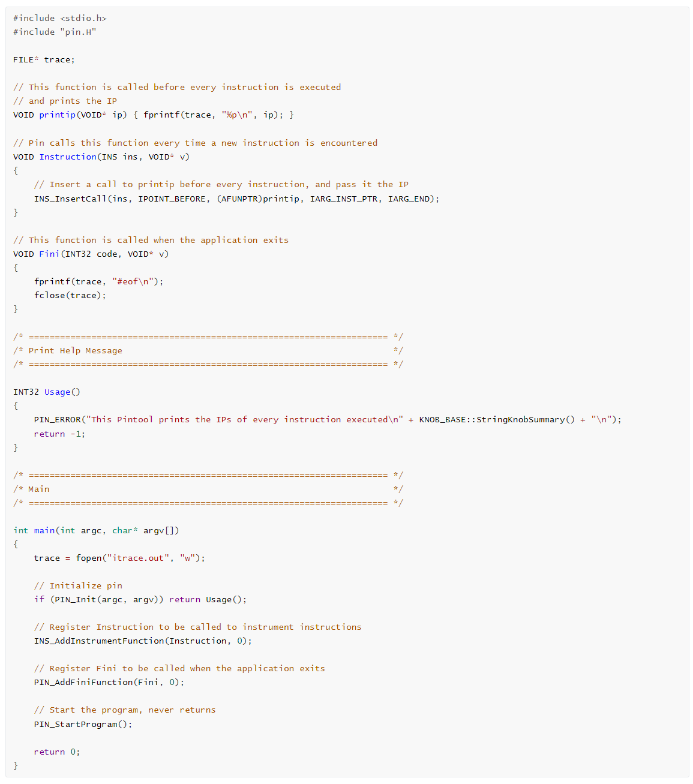693x784 pixels.
Task: Click the INS_AddInstrumentFunction line
Action: click(x=143, y=641)
